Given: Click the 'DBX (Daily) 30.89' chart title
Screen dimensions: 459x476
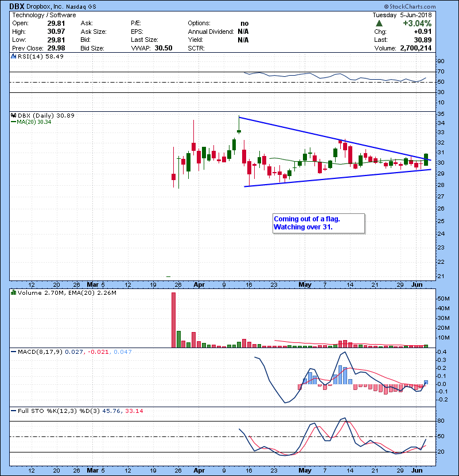Looking at the screenshot, I should pos(46,115).
